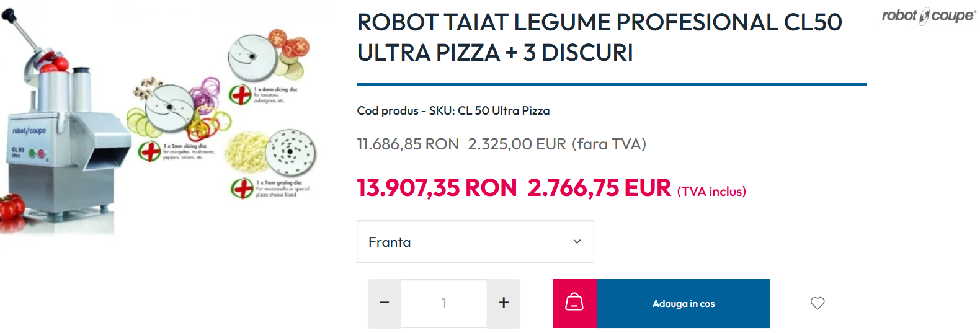980x333 pixels.
Task: Click the 11.686,85 RON price fara TVA
Action: (408, 144)
